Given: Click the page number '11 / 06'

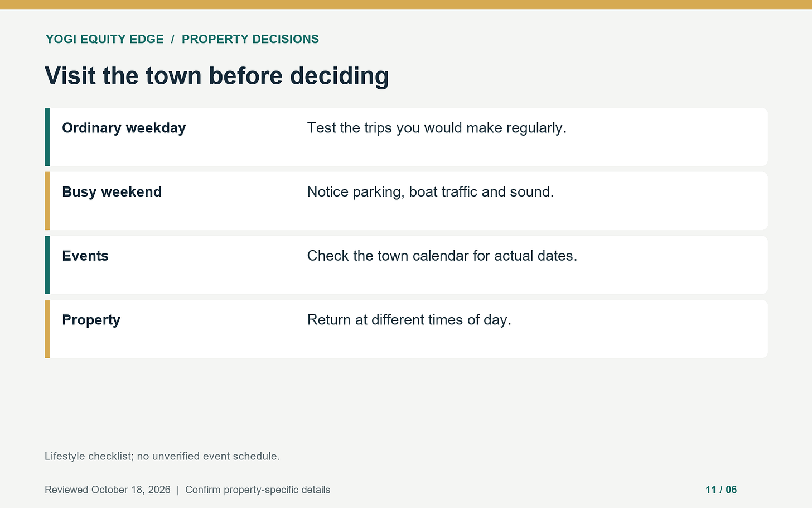Looking at the screenshot, I should [x=721, y=490].
